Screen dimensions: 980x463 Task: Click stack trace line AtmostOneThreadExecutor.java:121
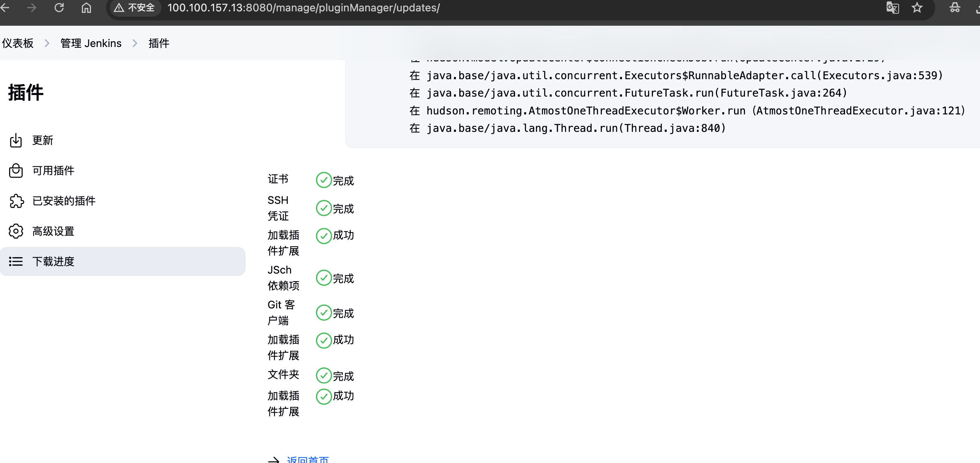click(687, 111)
